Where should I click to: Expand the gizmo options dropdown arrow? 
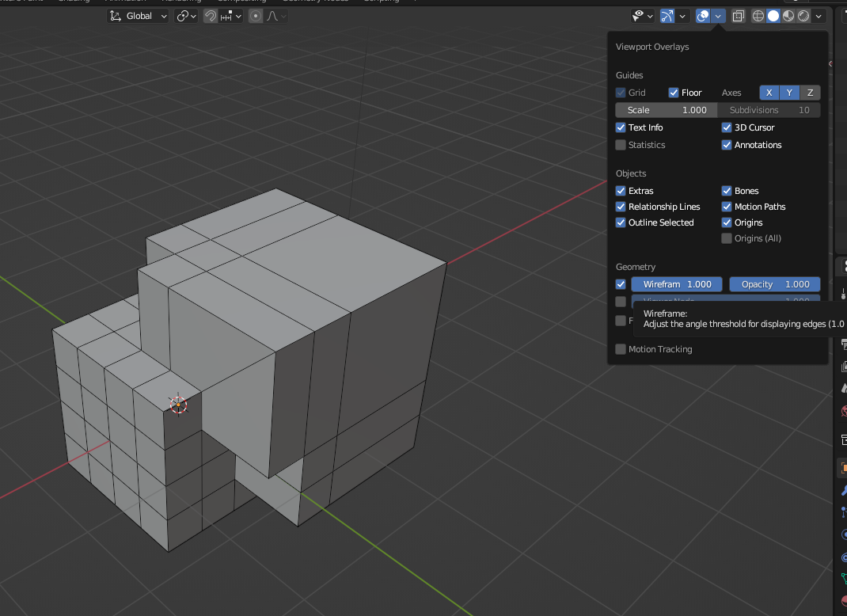point(682,16)
